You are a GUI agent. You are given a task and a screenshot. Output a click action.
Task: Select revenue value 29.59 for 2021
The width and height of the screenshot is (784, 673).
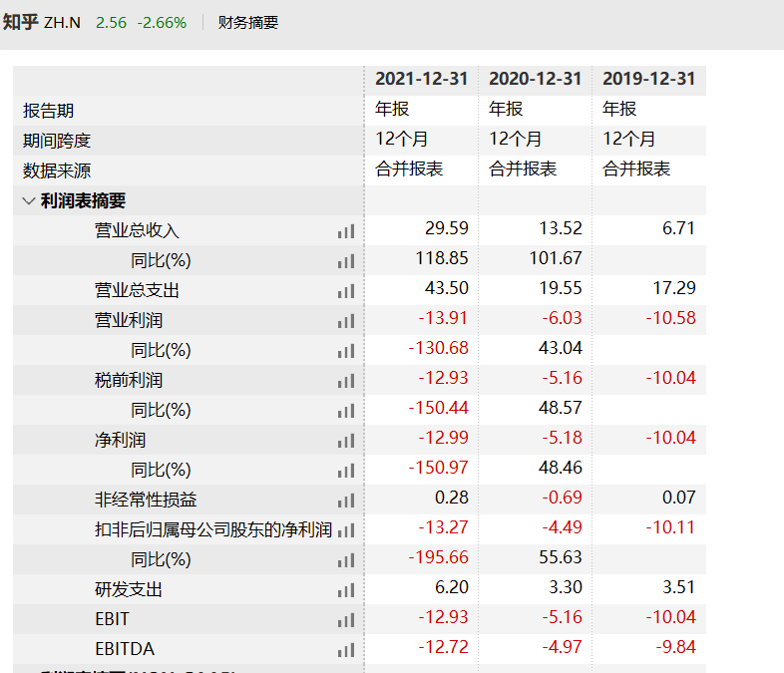(x=447, y=228)
